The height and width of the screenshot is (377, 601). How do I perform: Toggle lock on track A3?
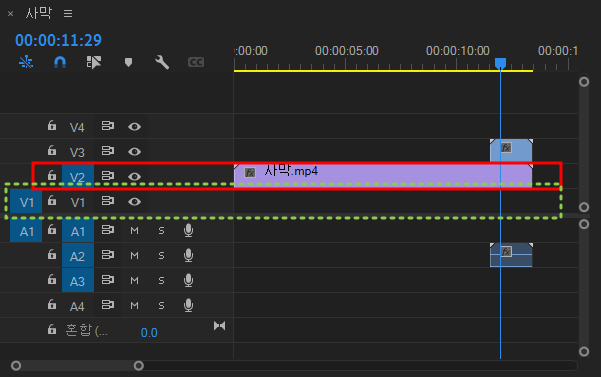pyautogui.click(x=52, y=280)
